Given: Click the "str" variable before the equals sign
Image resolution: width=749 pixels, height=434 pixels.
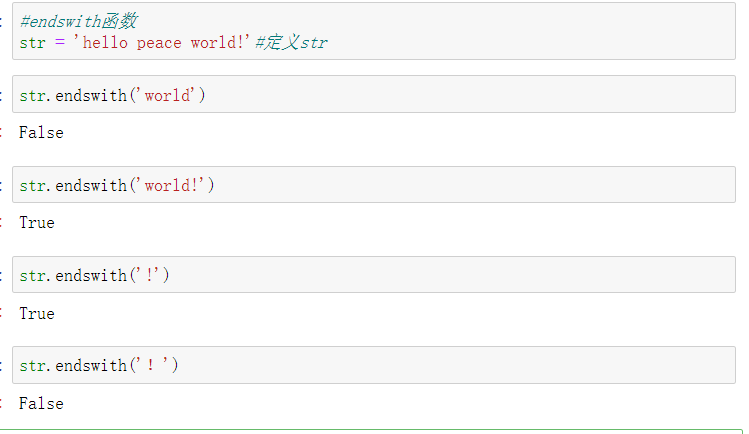Looking at the screenshot, I should point(32,43).
